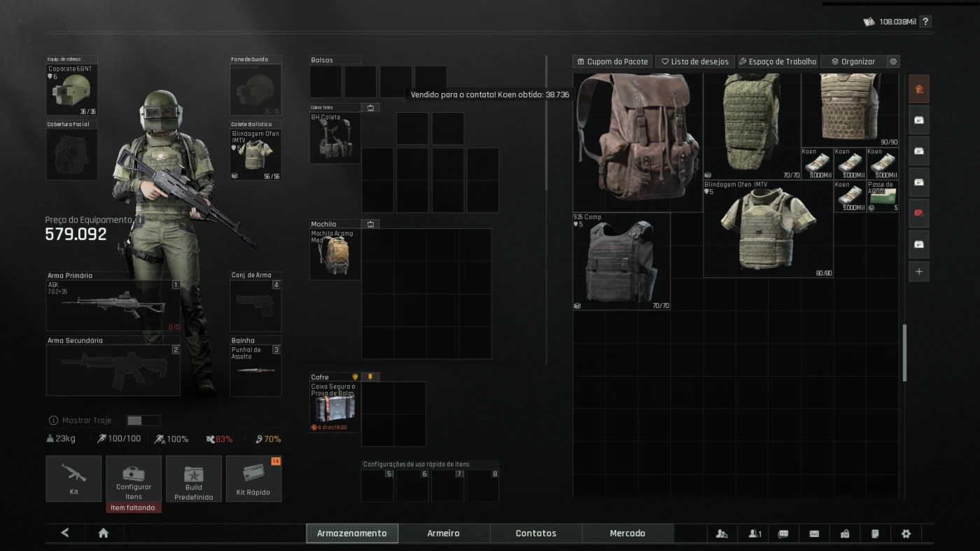
Task: Open the chat messages icon
Action: click(x=783, y=533)
